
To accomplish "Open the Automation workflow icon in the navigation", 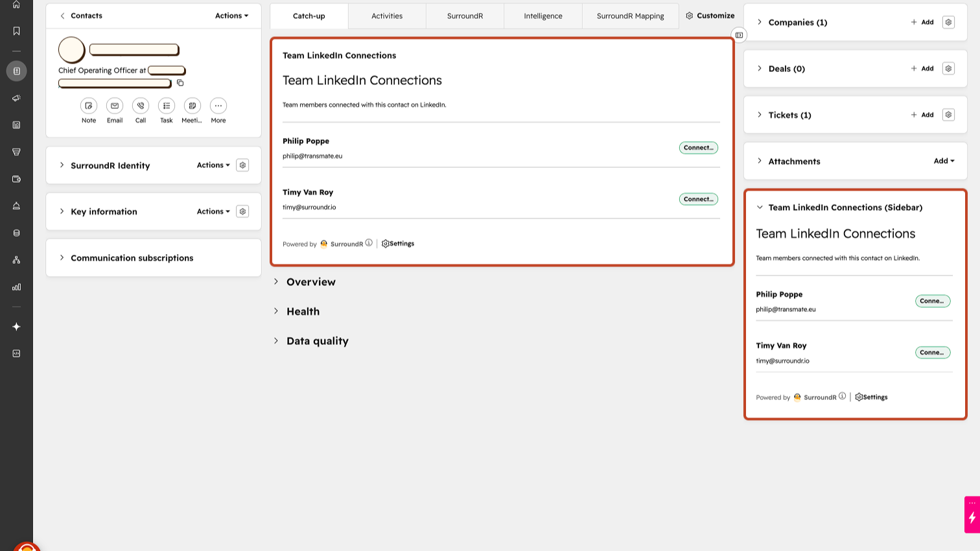I will 16,260.
